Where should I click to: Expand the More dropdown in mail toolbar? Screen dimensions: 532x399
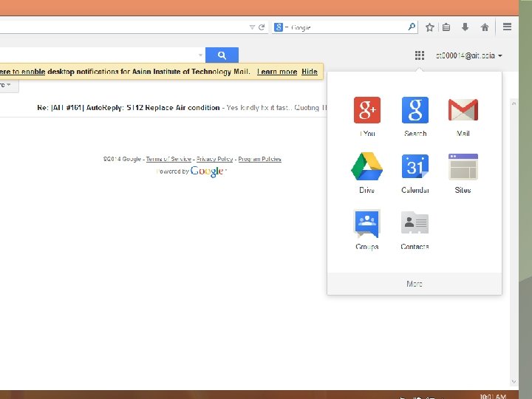[x=7, y=85]
